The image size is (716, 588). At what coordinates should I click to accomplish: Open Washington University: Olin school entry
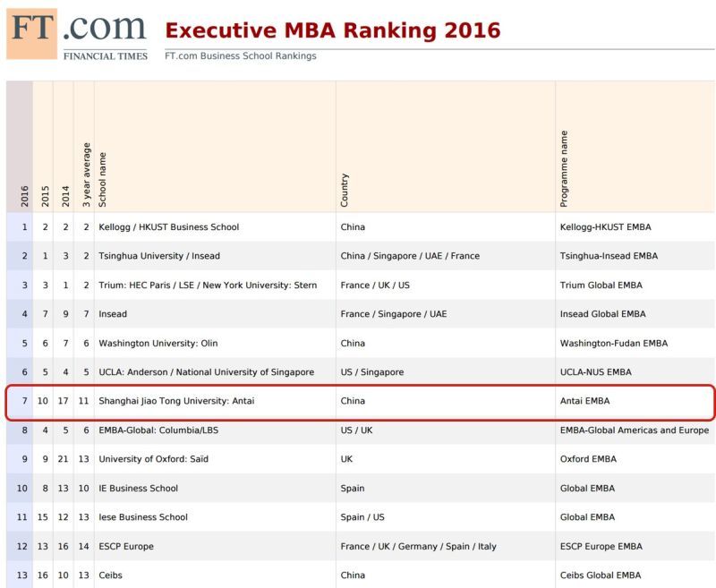pyautogui.click(x=158, y=343)
